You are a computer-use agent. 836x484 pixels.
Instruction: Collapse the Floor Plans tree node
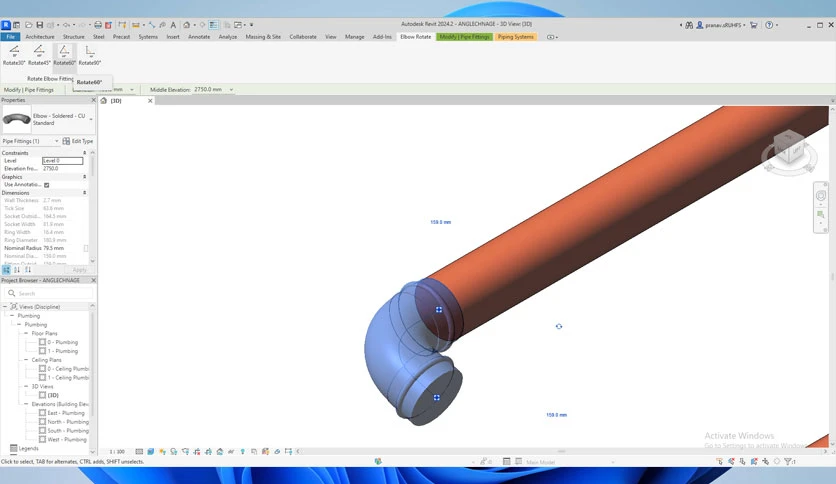[x=26, y=333]
